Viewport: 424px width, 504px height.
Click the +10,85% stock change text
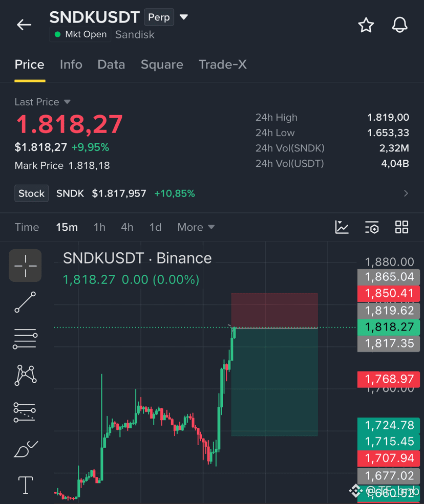coord(175,193)
